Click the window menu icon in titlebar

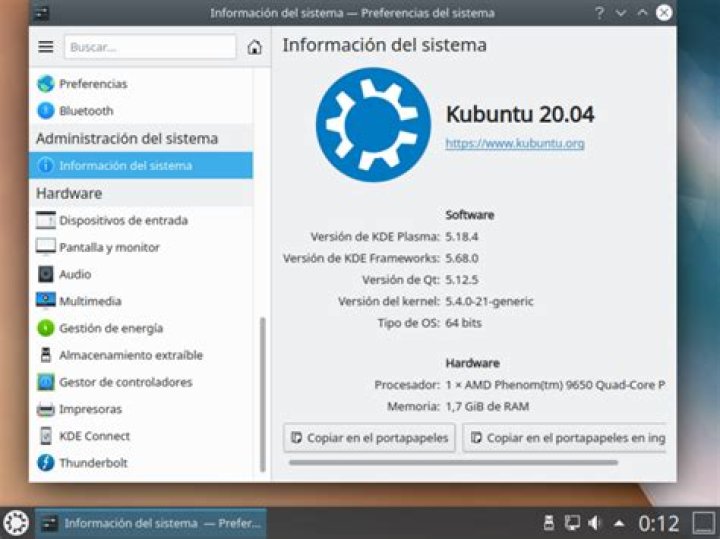(x=41, y=13)
